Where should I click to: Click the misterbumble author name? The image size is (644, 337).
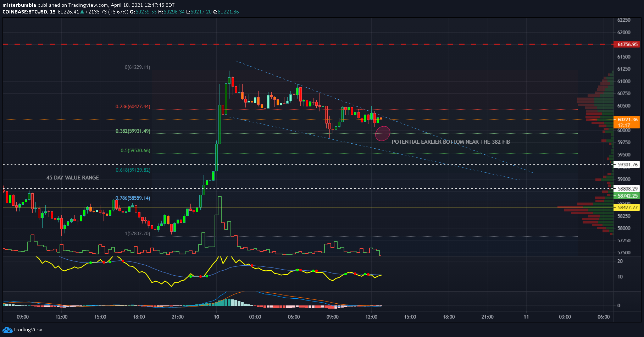(x=19, y=5)
